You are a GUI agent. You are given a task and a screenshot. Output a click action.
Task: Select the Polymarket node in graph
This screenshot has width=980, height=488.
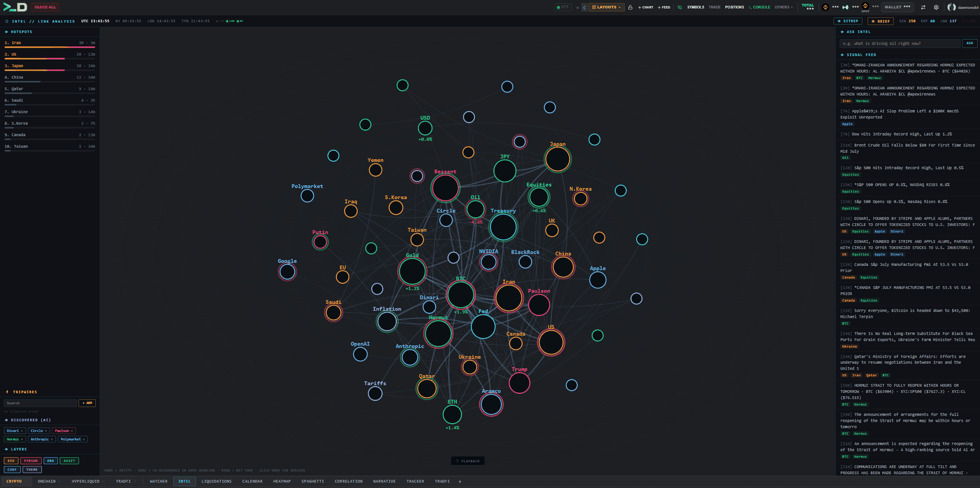[x=307, y=196]
